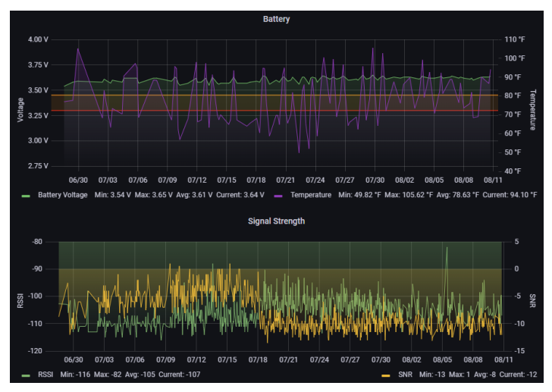The height and width of the screenshot is (392, 552).
Task: Toggle the Temperature series legend label
Action: click(309, 195)
